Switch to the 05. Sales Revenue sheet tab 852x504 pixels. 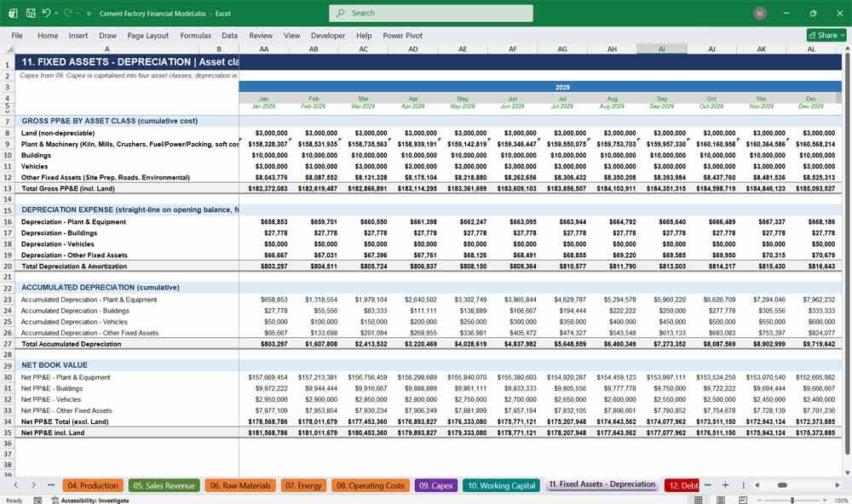click(164, 485)
